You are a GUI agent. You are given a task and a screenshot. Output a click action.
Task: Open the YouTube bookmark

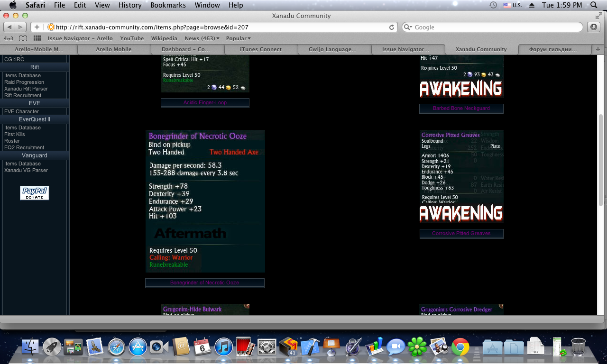coord(132,38)
